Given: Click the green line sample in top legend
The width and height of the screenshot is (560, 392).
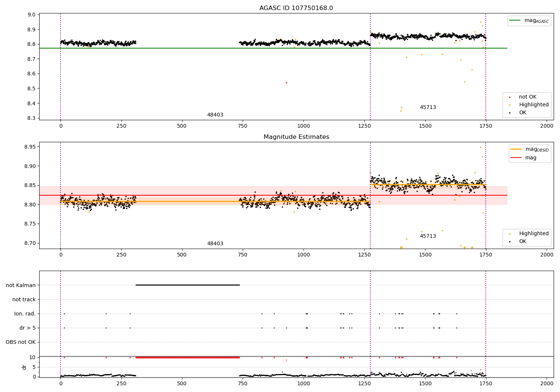Looking at the screenshot, I should 515,21.
